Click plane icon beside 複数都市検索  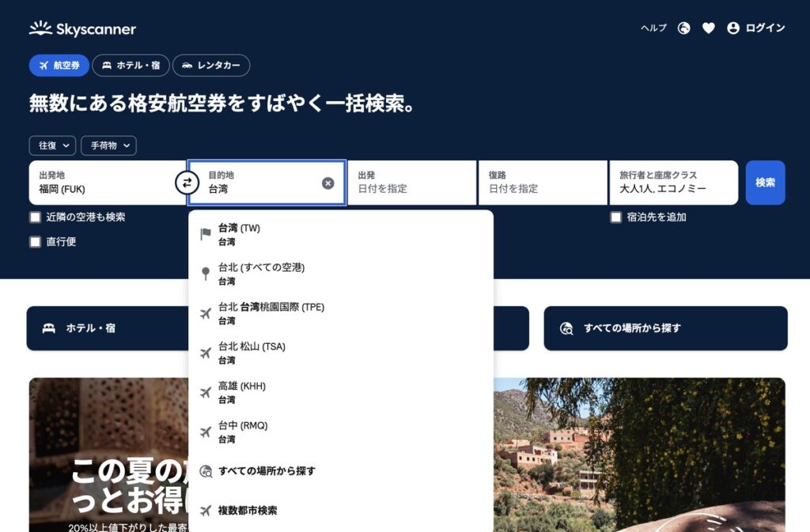click(x=206, y=511)
